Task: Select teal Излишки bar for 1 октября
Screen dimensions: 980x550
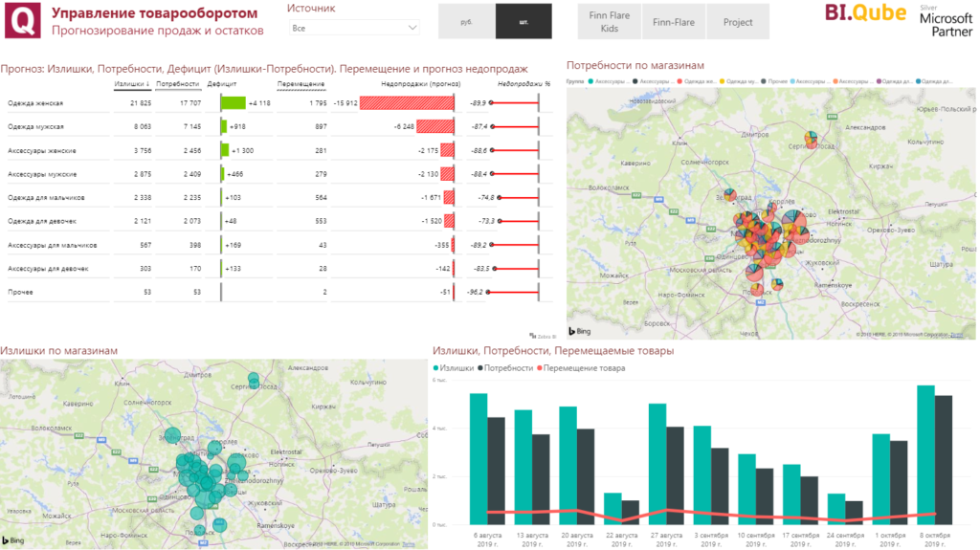Action: coord(881,479)
